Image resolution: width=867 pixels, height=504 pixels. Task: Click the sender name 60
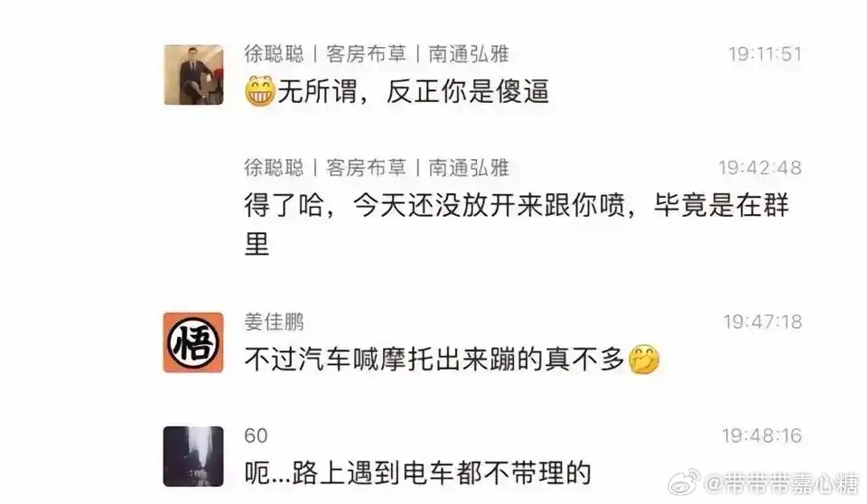coord(256,436)
